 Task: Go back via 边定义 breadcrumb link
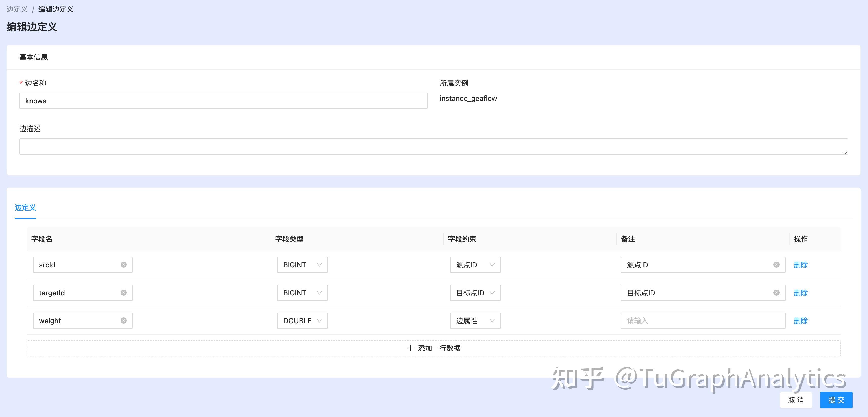point(17,9)
